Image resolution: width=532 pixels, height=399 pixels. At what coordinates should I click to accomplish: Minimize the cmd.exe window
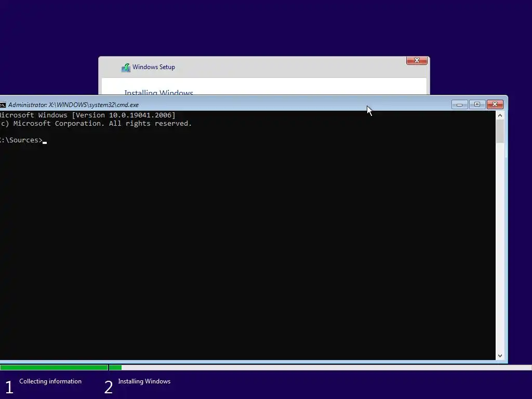point(460,104)
